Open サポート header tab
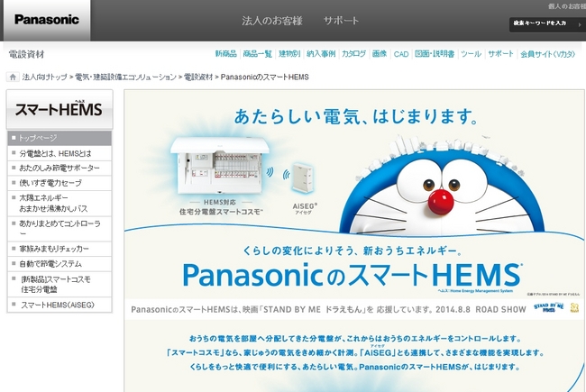 pos(341,21)
